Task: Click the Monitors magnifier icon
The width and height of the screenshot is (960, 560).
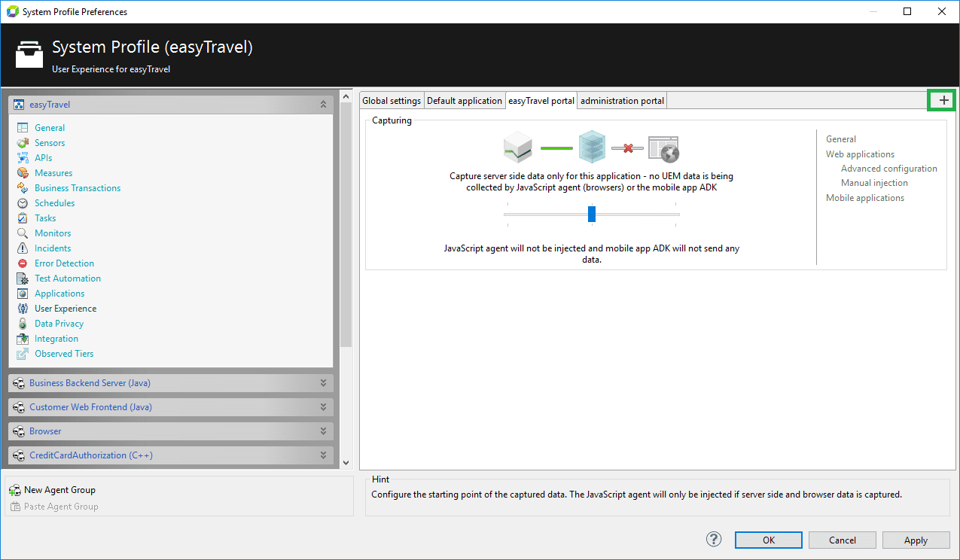Action: click(x=22, y=233)
